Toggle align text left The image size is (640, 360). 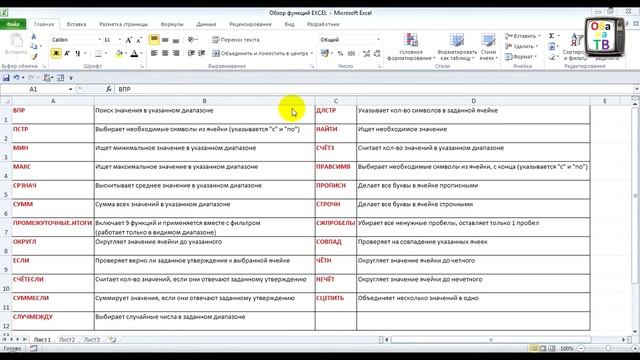click(x=154, y=53)
